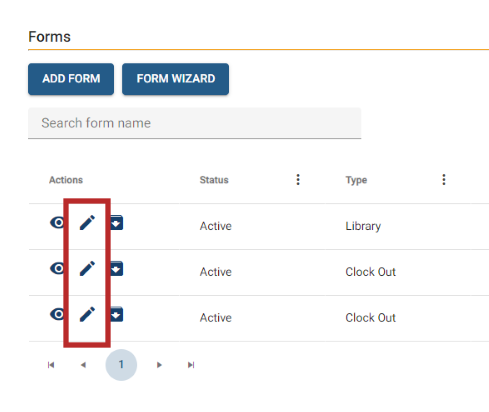Edit the Library form with pencil icon
Screen dimensions: 489x412
[x=87, y=223]
